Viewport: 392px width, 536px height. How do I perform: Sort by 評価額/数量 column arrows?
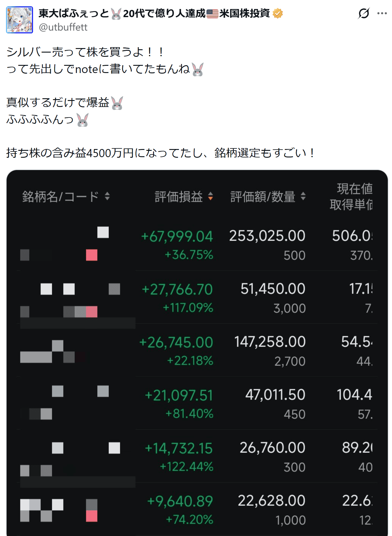(303, 196)
